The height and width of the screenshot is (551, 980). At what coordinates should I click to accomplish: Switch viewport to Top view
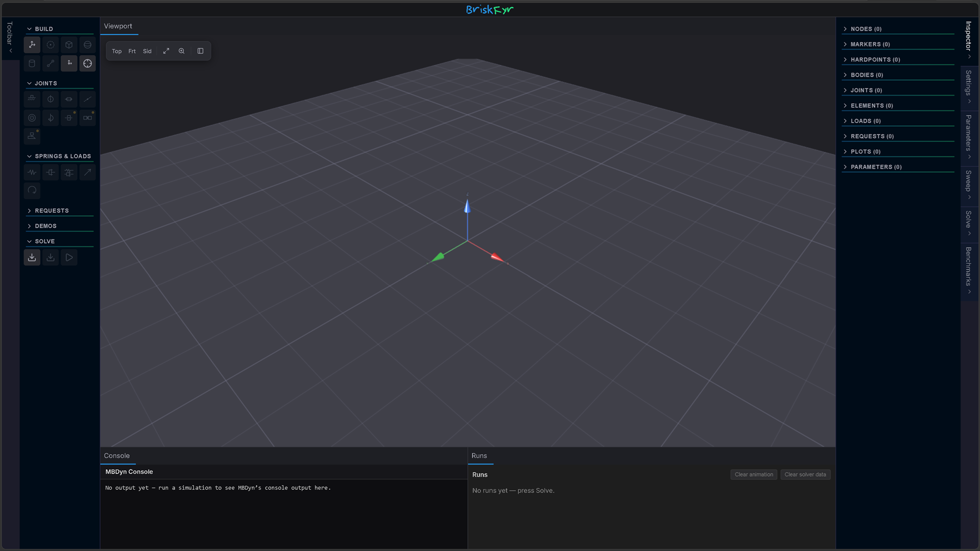(x=116, y=51)
